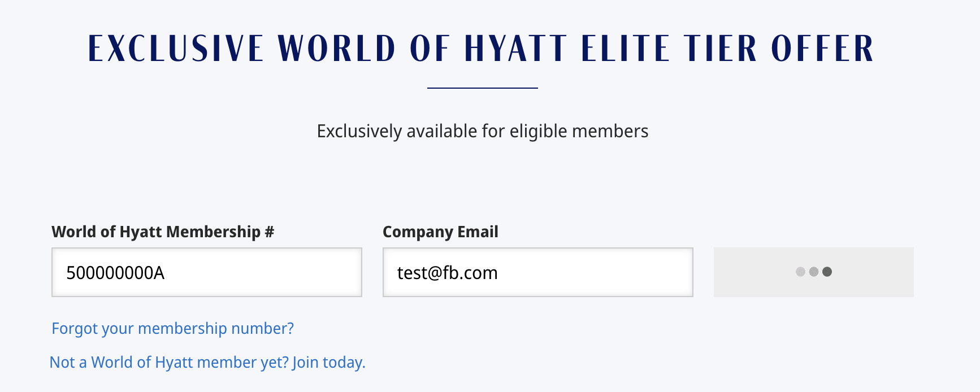980x392 pixels.
Task: Click the word "WORLD" in the heading
Action: click(337, 49)
